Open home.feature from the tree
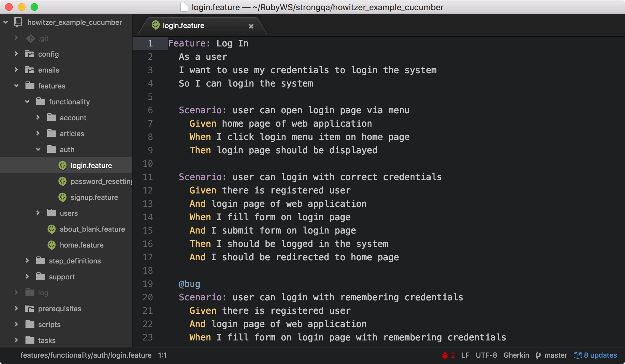This screenshot has width=625, height=364. 82,245
